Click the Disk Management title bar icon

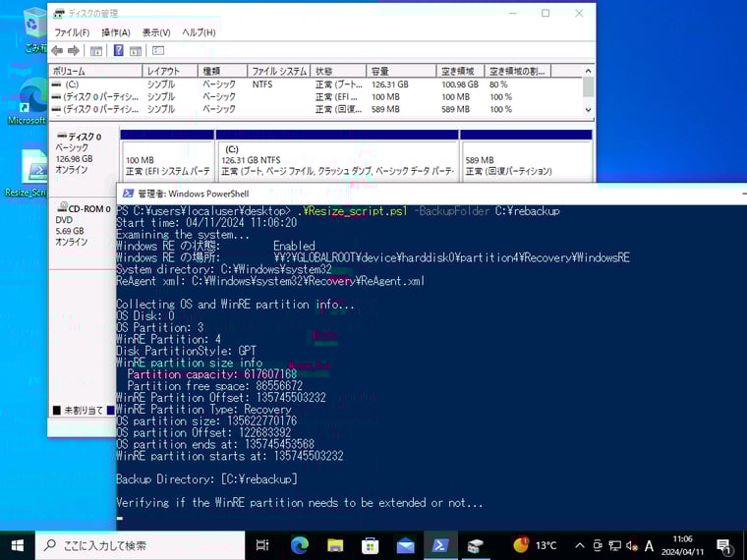59,14
